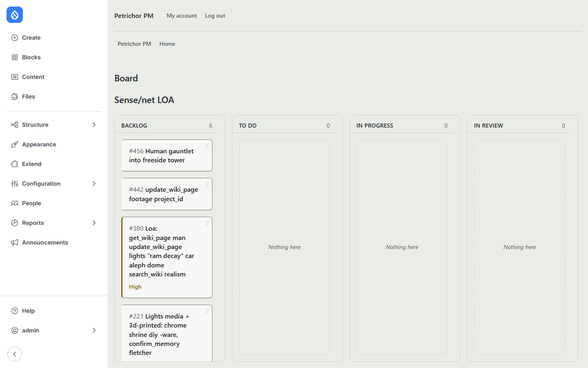588x368 pixels.
Task: Click the Appearance paintbrush icon
Action: pyautogui.click(x=15, y=144)
